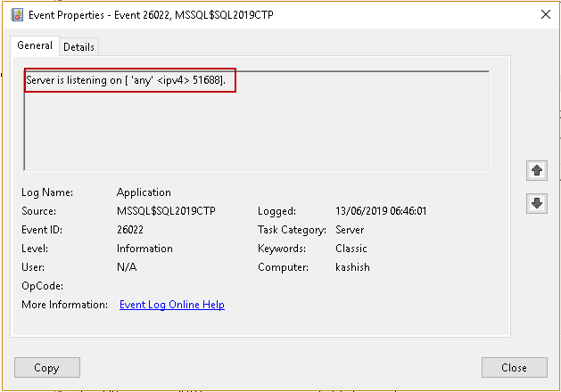Viewport: 561px width, 392px height.
Task: Click the Log Name value Application
Action: click(144, 192)
